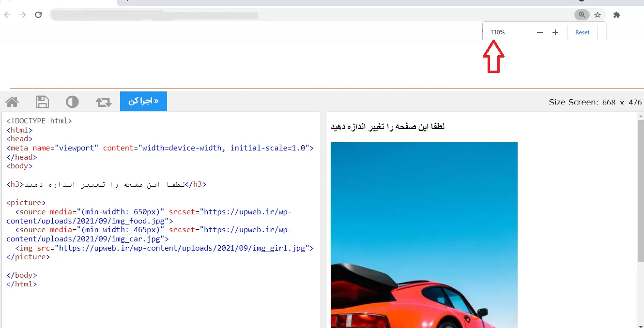The height and width of the screenshot is (328, 644).
Task: Go back with the browser back arrow
Action: pos(7,15)
